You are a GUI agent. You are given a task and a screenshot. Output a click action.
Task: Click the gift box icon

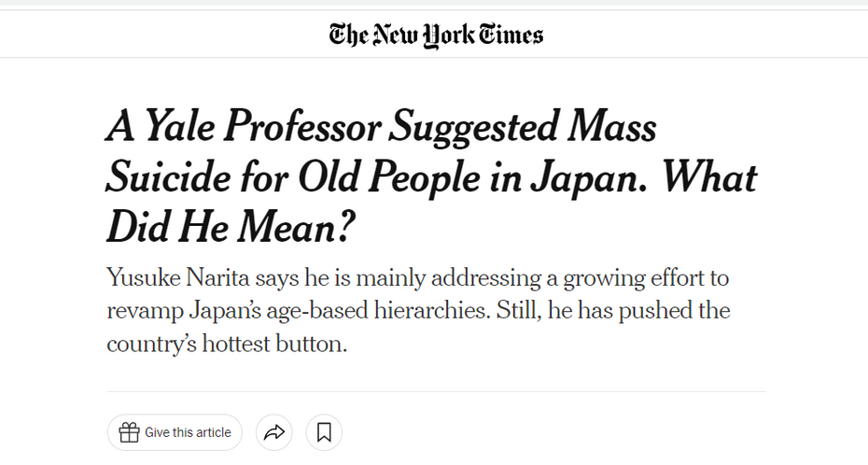tap(129, 432)
